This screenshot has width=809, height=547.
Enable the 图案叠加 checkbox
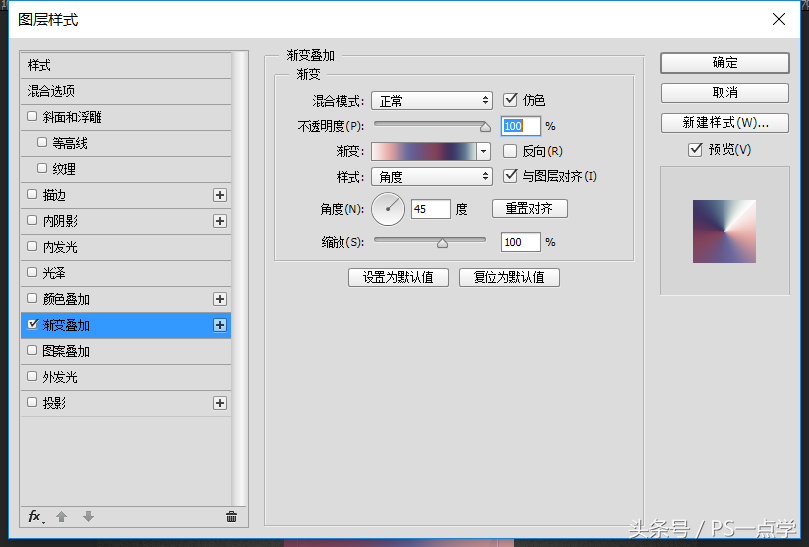coord(32,350)
